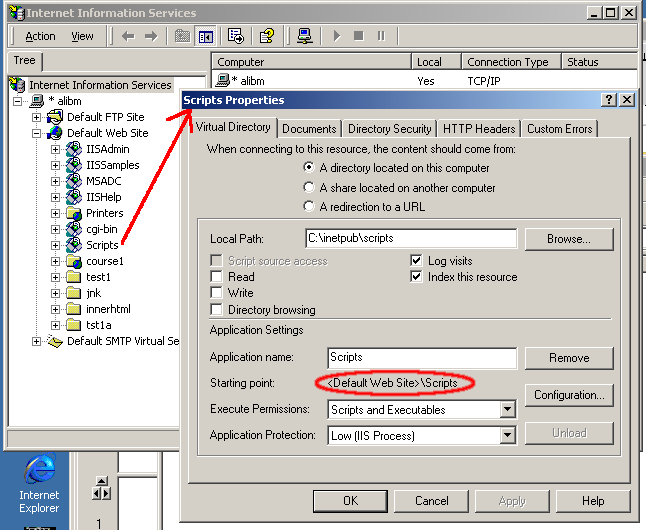Select the IISHelp application icon
The height and width of the screenshot is (530, 646).
(74, 197)
